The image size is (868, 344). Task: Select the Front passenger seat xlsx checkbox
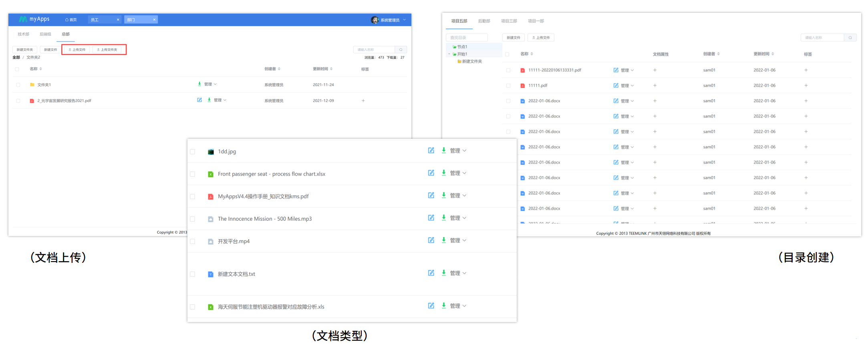(193, 174)
